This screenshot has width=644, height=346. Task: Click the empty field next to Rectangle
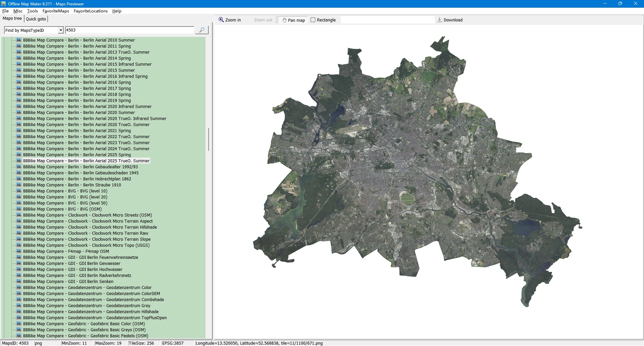tap(387, 20)
